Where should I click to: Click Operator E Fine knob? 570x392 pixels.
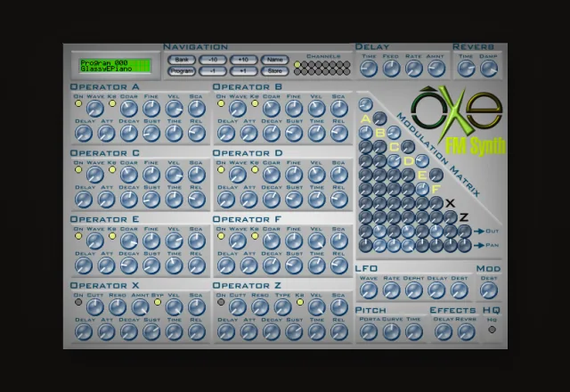click(x=151, y=241)
